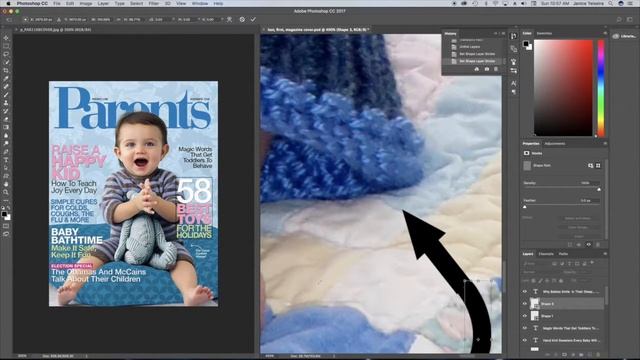Toggle Quick Mask mode in toolbar
640x360 pixels.
click(6, 226)
